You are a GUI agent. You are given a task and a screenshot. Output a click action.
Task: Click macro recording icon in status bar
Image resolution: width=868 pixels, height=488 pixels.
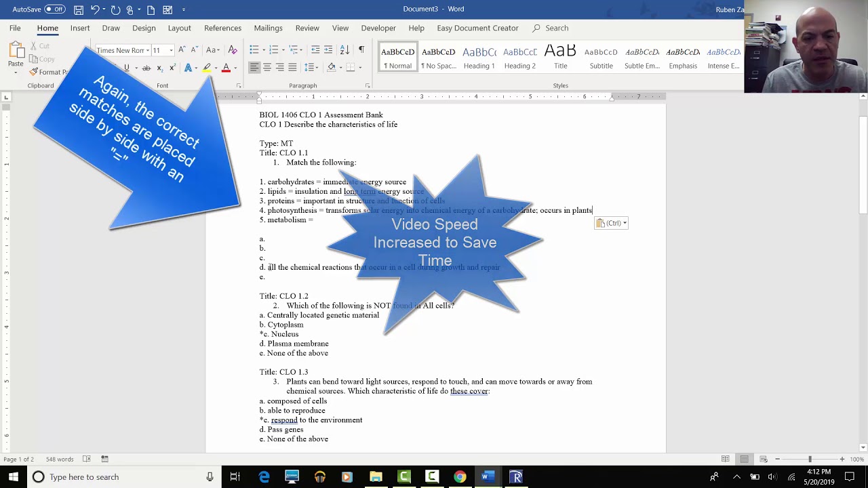click(x=104, y=459)
